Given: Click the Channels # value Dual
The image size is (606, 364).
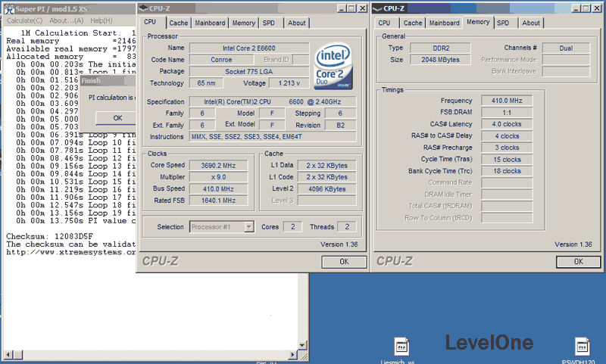Looking at the screenshot, I should click(566, 48).
